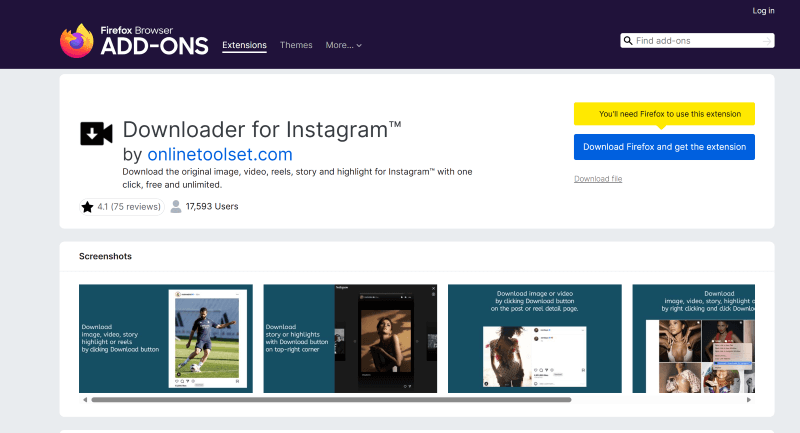Screen dimensions: 800x433
Task: Open the onlinetoolset.com author link
Action: (220, 154)
